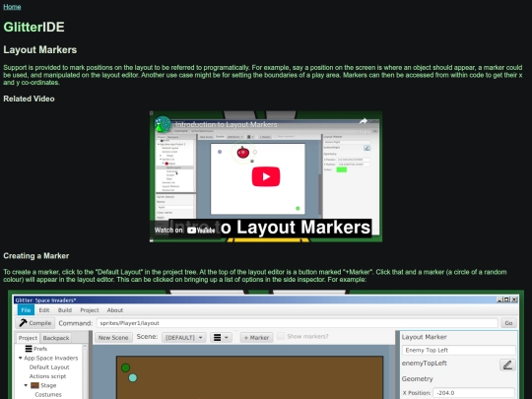
Task: Click the + Marker button
Action: 256,338
